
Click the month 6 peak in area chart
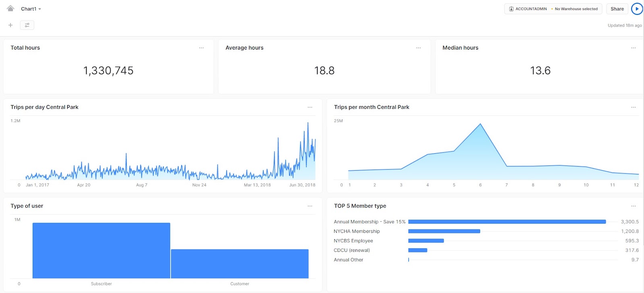(480, 124)
